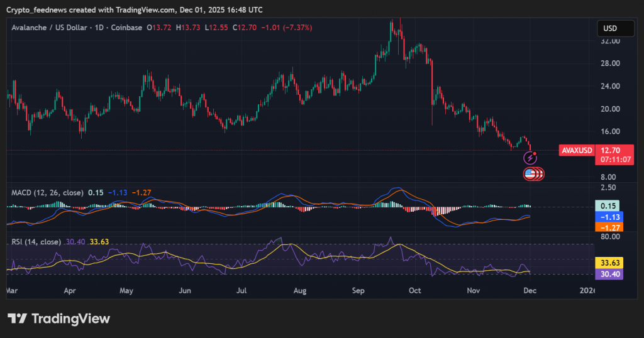Click the 24.00 price axis label
The width and height of the screenshot is (644, 338).
(610, 86)
